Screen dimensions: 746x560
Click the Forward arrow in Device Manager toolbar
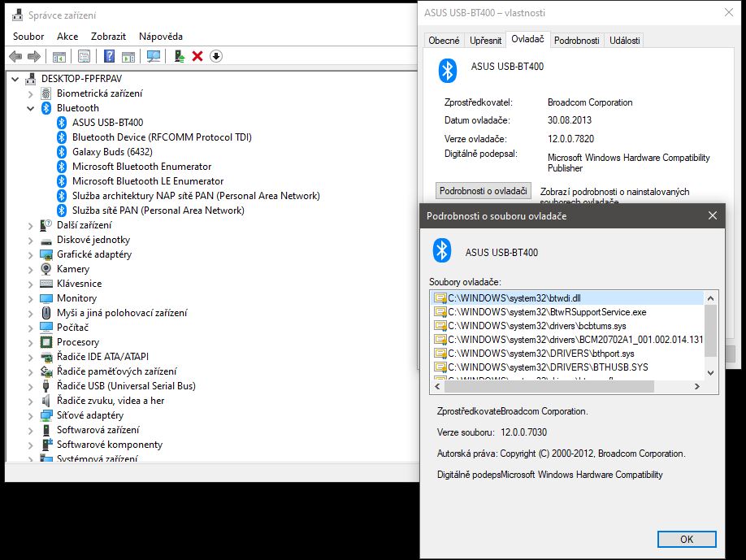click(34, 56)
